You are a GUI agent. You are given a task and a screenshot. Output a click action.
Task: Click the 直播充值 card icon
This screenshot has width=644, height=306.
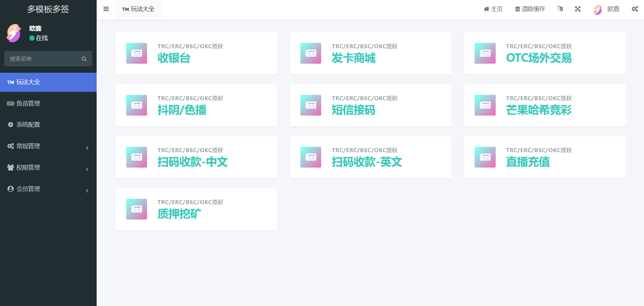click(x=485, y=157)
